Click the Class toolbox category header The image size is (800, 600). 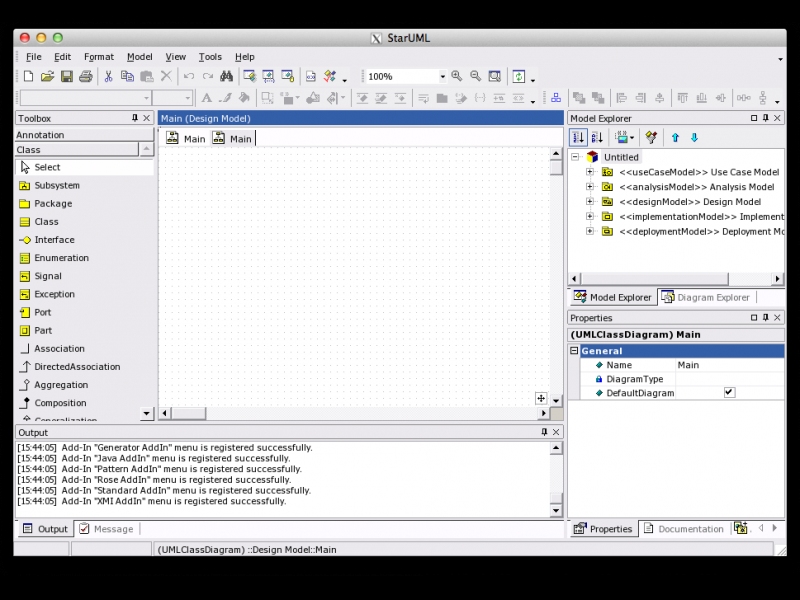pyautogui.click(x=77, y=149)
